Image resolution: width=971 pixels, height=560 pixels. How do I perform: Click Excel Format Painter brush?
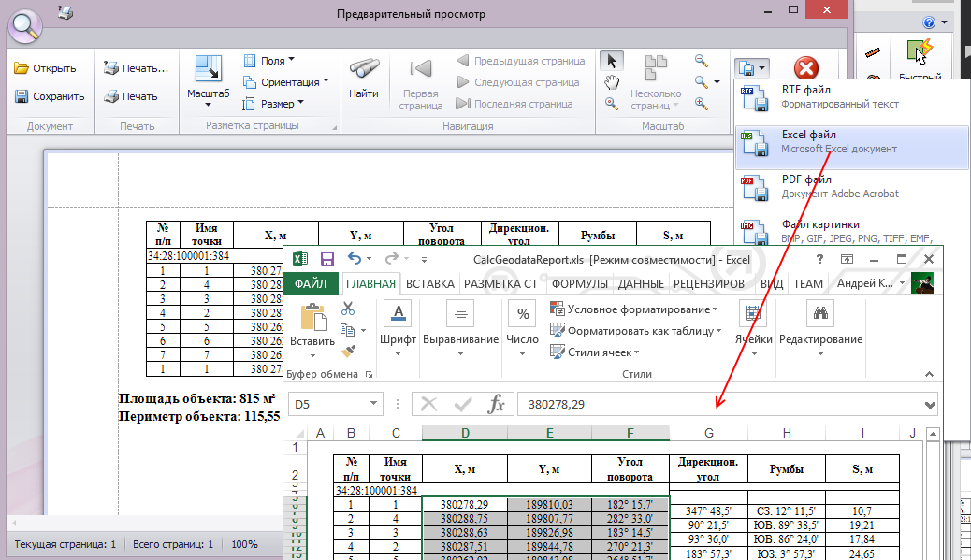click(348, 352)
